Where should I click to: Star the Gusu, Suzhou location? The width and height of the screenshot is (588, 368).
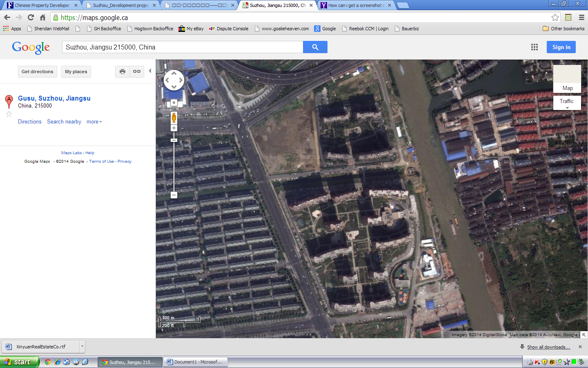pyautogui.click(x=9, y=114)
